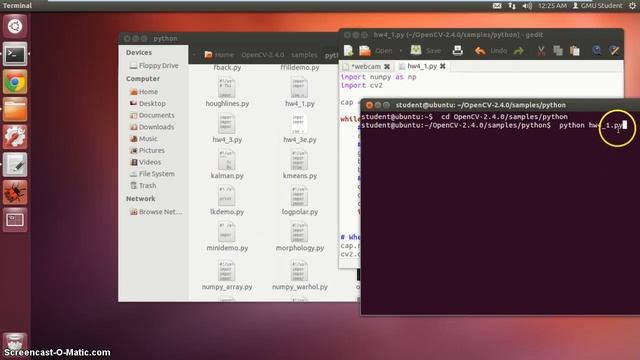Screen dimensions: 640x360
Task: Click samples in the Files path bar
Action: [x=304, y=55]
